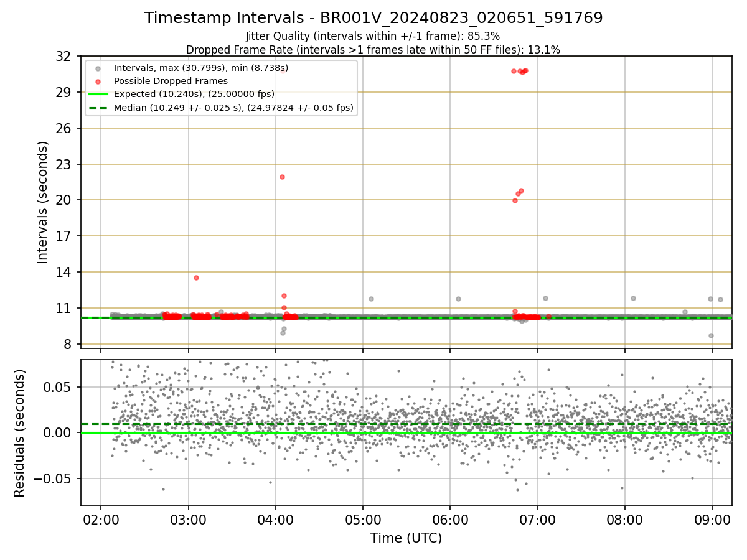Screen dimensions: 747x560
Task: Click the residuals tick label '0.00'
Action: pyautogui.click(x=59, y=432)
